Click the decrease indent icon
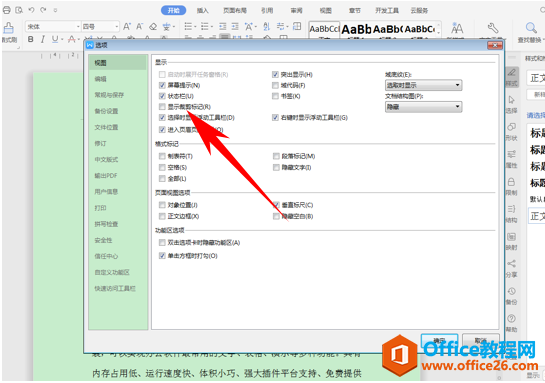This screenshot has height=383, width=545. pos(222,26)
